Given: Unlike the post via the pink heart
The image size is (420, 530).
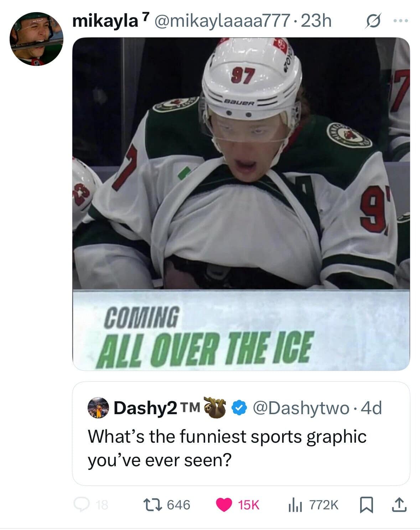Looking at the screenshot, I should pos(224,504).
